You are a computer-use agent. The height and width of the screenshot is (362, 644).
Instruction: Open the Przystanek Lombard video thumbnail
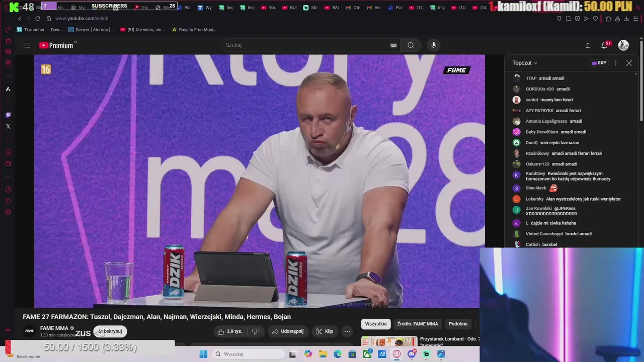[x=389, y=341]
